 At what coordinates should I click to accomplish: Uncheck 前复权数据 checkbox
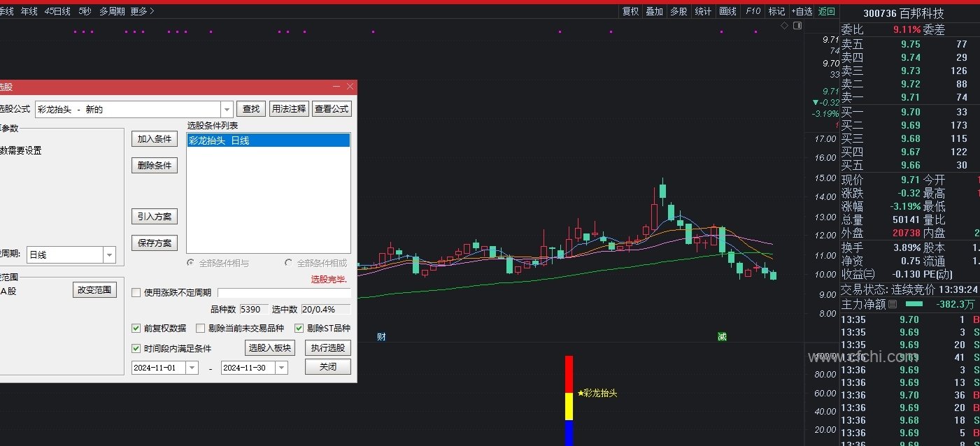[x=136, y=329]
